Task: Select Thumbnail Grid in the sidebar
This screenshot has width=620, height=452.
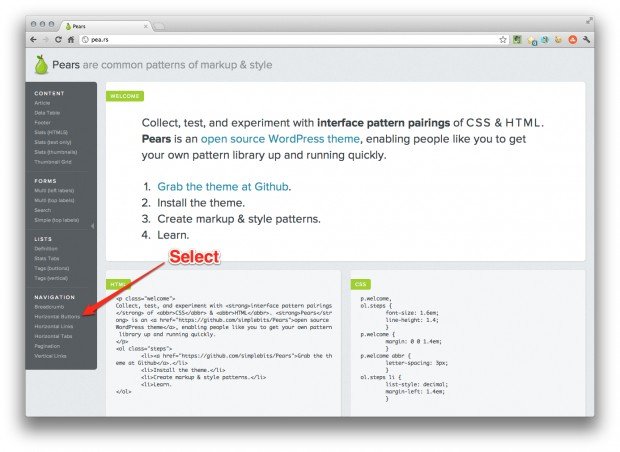Action: 53,162
